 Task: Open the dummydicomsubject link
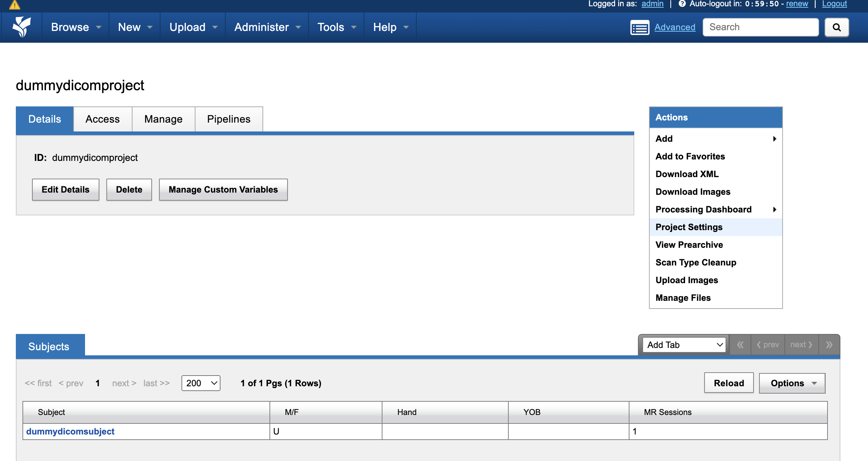point(70,432)
